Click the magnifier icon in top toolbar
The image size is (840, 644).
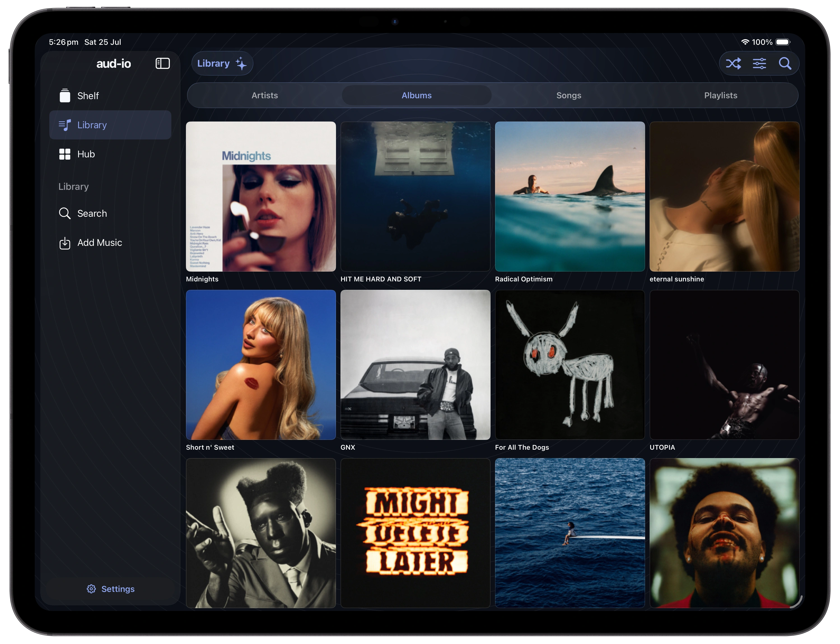click(785, 63)
